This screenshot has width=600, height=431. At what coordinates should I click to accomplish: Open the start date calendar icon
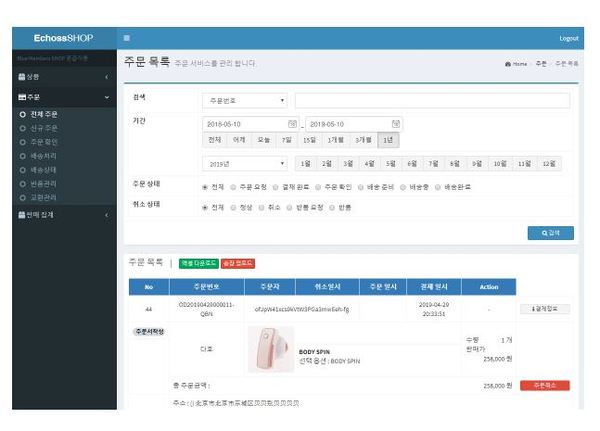(x=292, y=124)
